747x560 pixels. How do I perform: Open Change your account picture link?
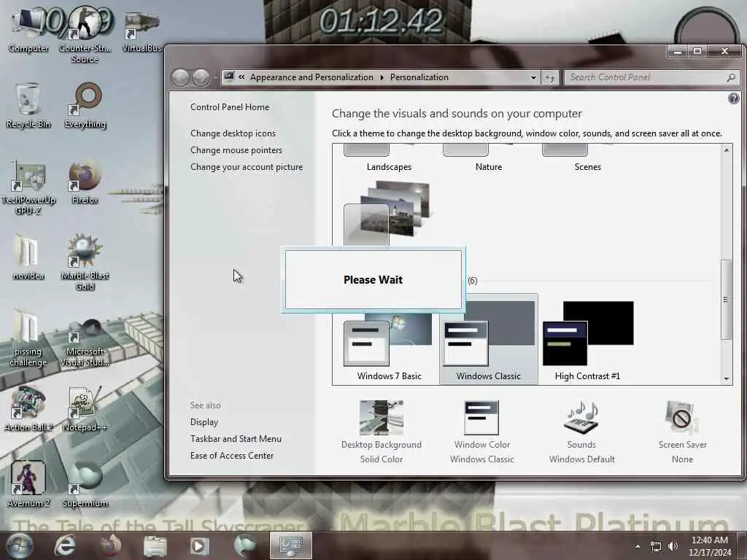pos(247,167)
